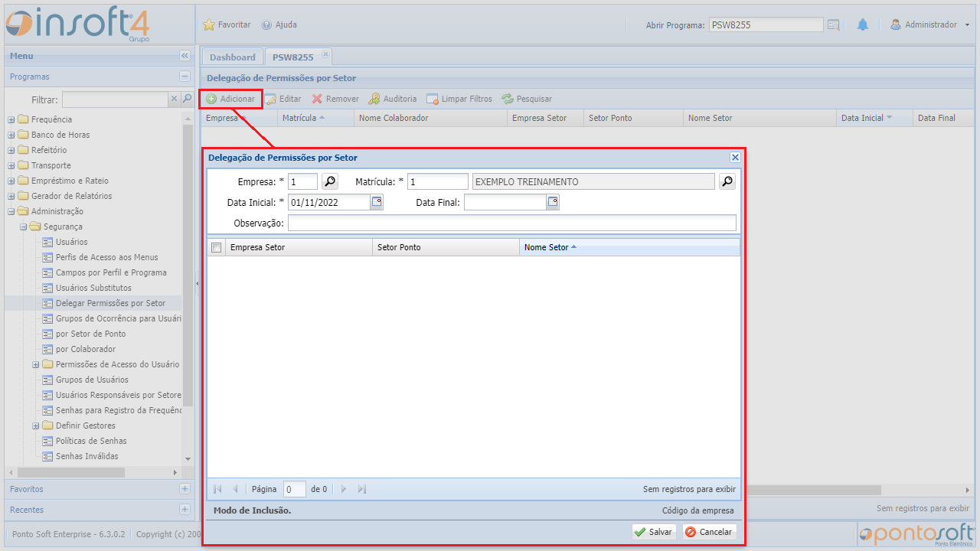This screenshot has width=980, height=551.
Task: Click the Favoritar star icon
Action: [209, 24]
